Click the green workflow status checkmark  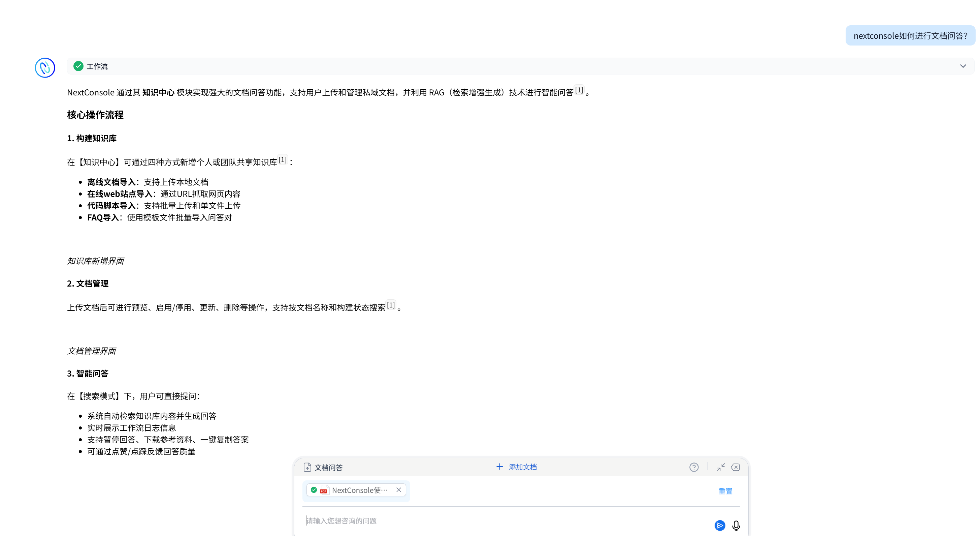(78, 66)
